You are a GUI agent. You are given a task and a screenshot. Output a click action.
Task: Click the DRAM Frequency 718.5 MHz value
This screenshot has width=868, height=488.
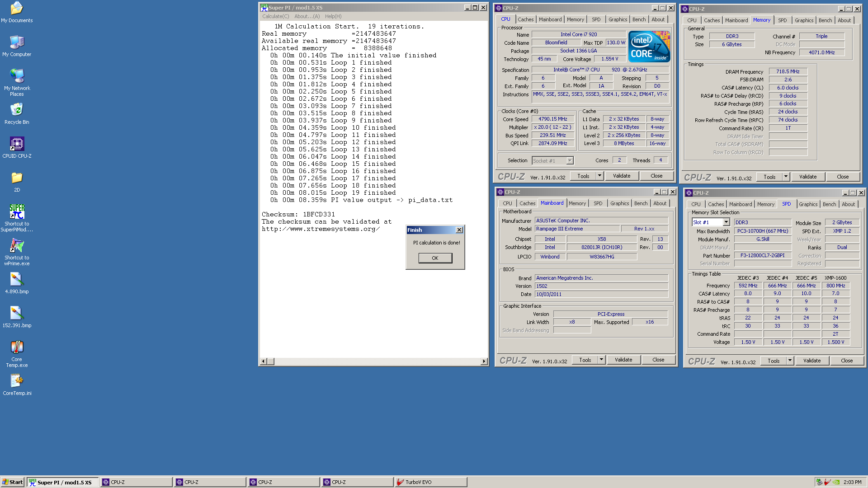[x=788, y=71]
